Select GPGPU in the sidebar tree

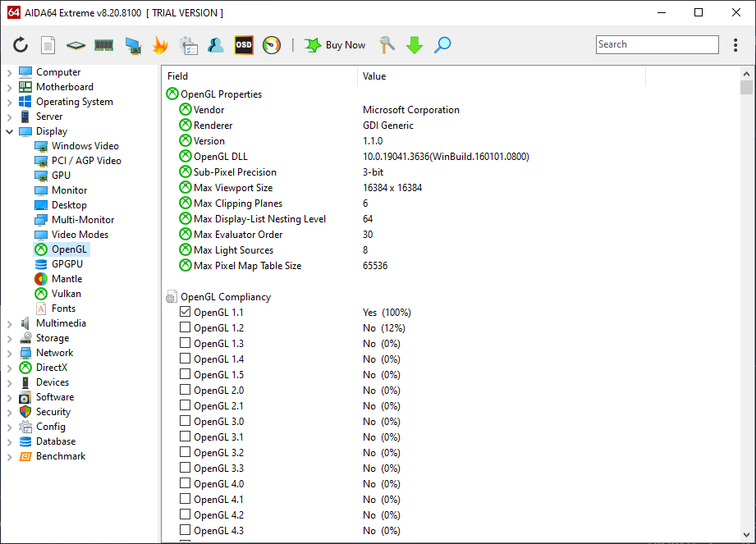click(x=66, y=264)
